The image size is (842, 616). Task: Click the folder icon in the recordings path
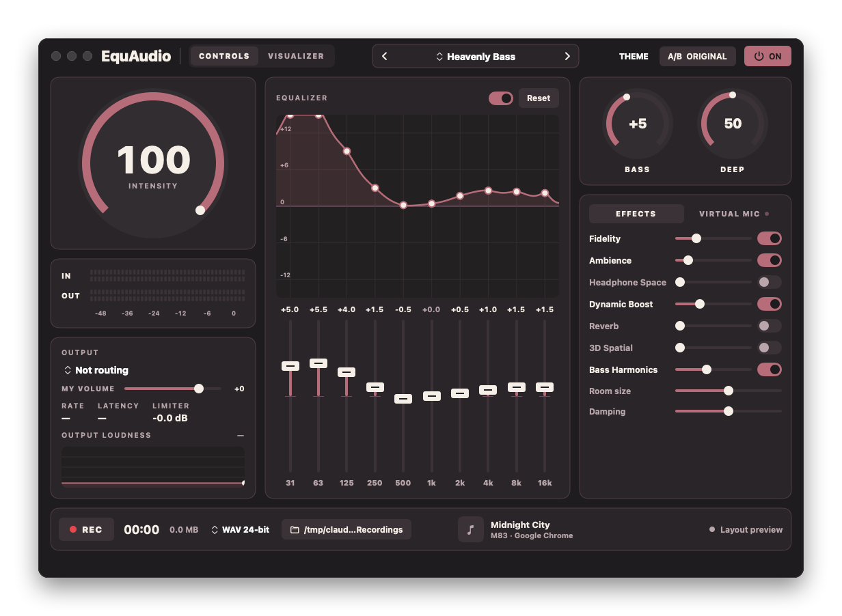point(295,530)
